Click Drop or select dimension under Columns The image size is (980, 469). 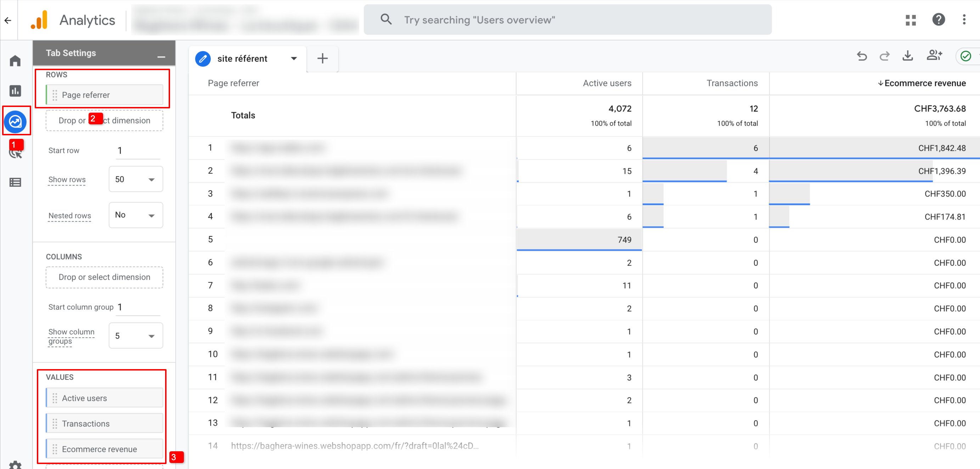pyautogui.click(x=104, y=277)
